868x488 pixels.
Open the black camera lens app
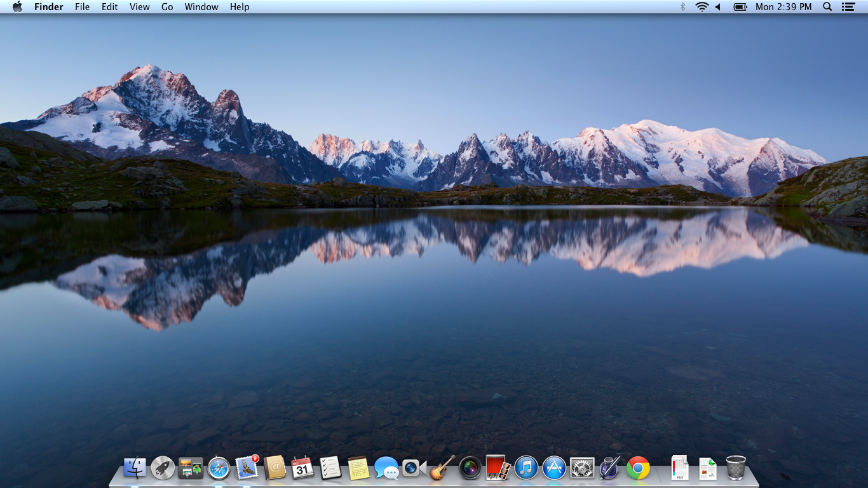tap(470, 468)
